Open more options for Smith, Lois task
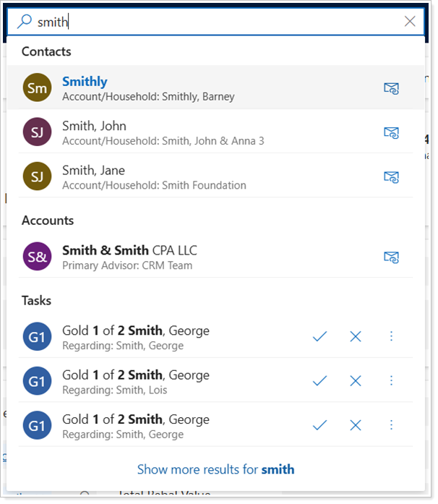 (391, 381)
